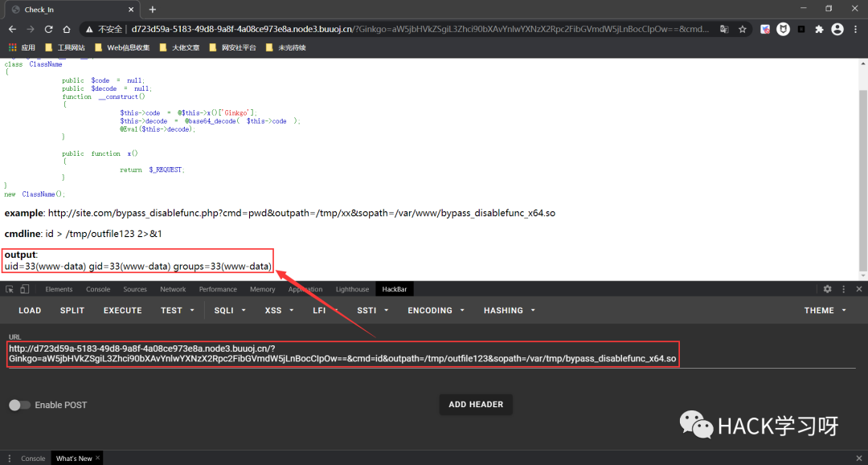Toggle the device toolbar in DevTools
Viewport: 868px width, 465px height.
24,289
